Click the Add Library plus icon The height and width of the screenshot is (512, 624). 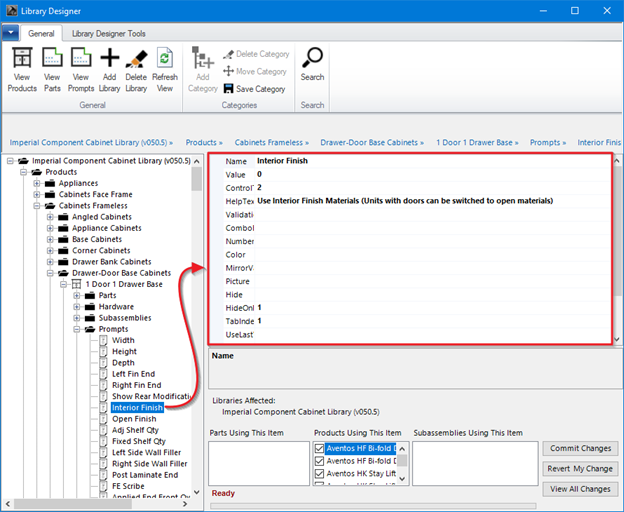pyautogui.click(x=109, y=58)
